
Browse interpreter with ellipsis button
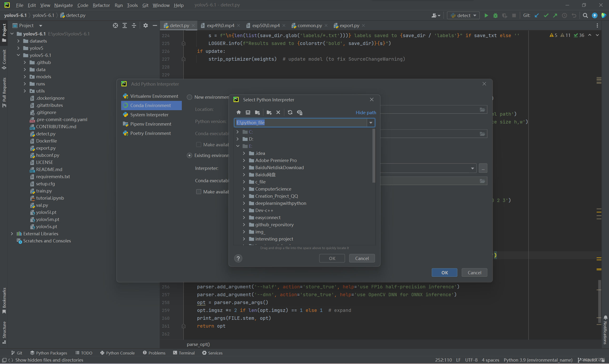pyautogui.click(x=483, y=168)
